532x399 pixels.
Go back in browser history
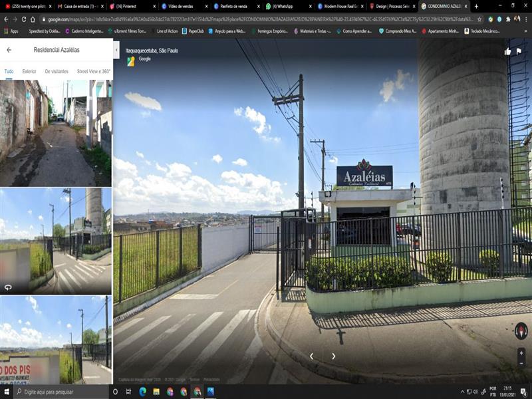tap(6, 19)
